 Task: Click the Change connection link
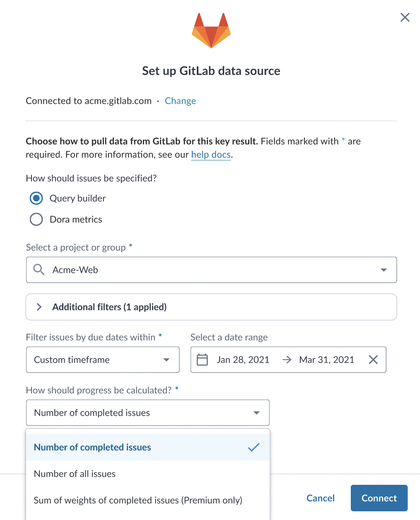pos(180,101)
